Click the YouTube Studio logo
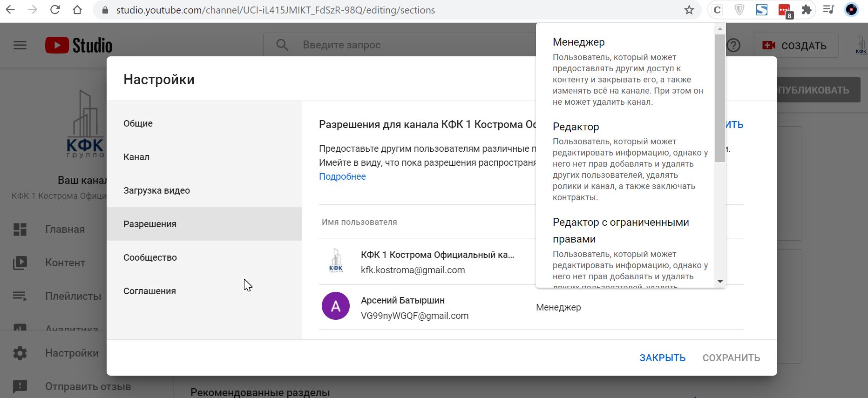 (79, 45)
